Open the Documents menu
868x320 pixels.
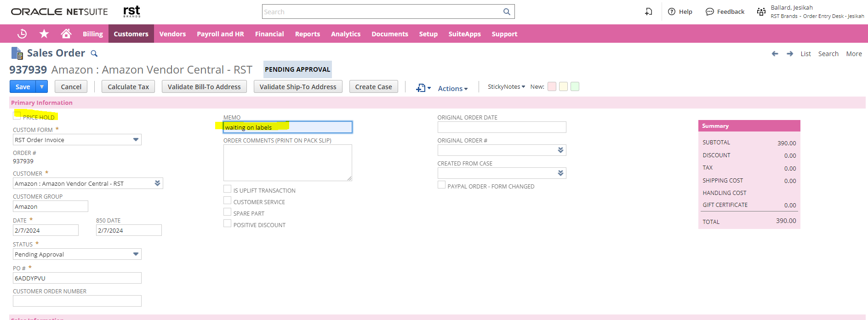click(x=390, y=34)
